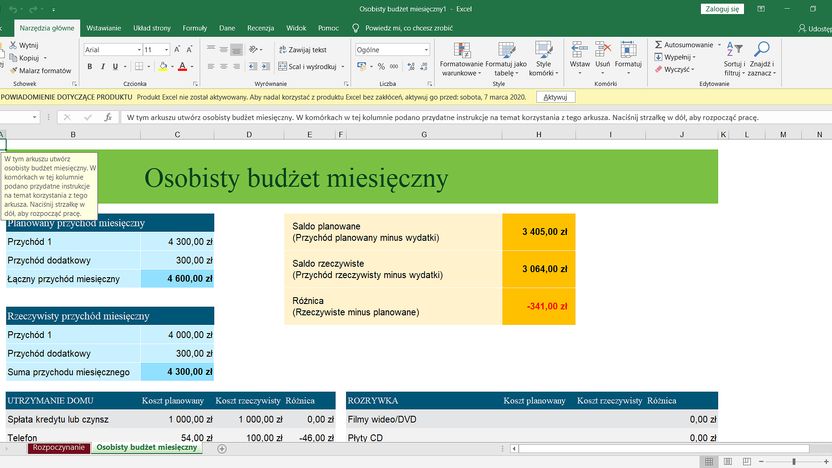Toggle bottom vertical alignment
The width and height of the screenshot is (832, 468).
[236, 50]
